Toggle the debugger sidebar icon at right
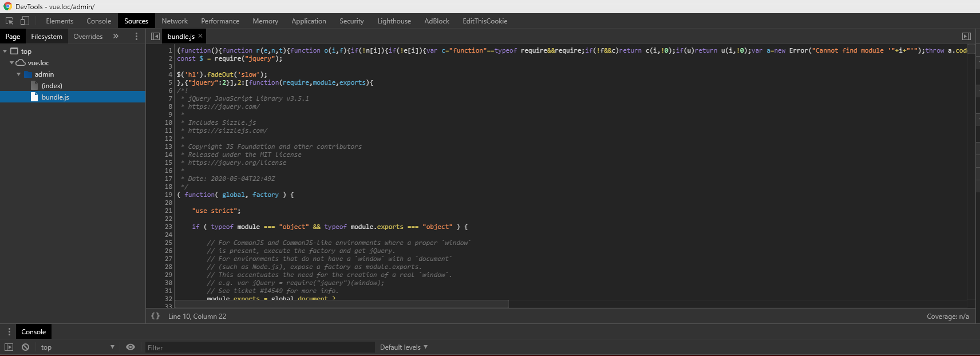 point(966,36)
